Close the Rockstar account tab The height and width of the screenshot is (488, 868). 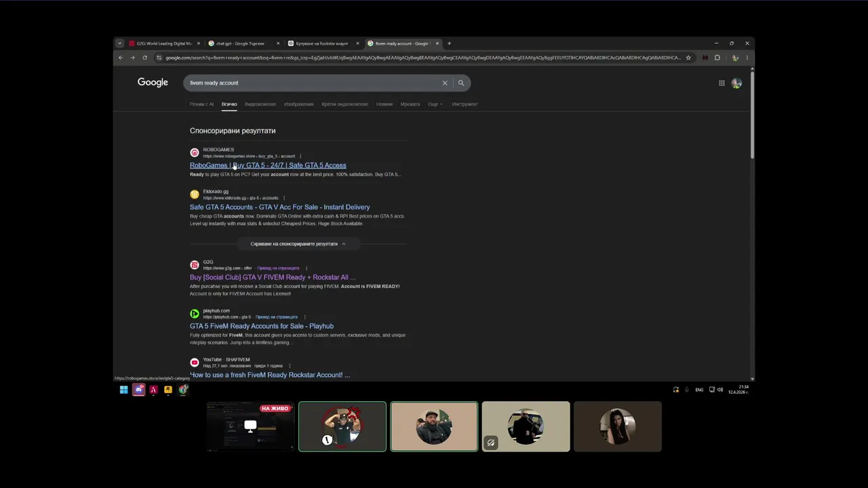pyautogui.click(x=357, y=43)
